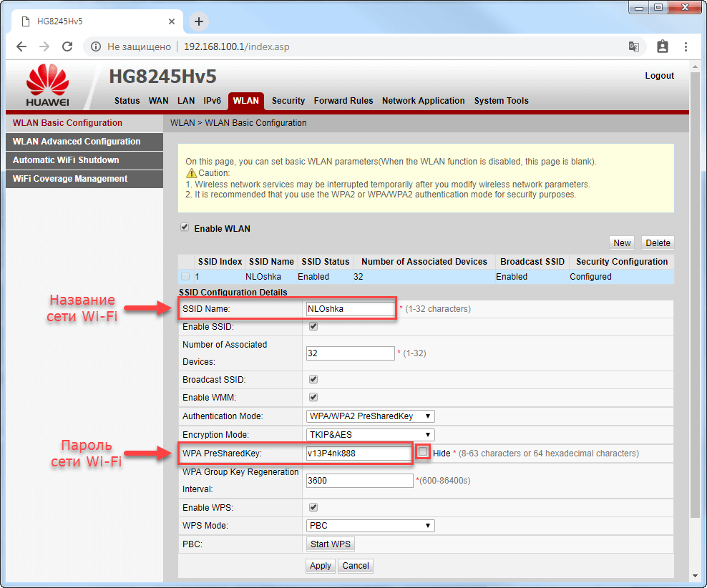Switch to the Security tab
707x588 pixels.
coord(288,101)
